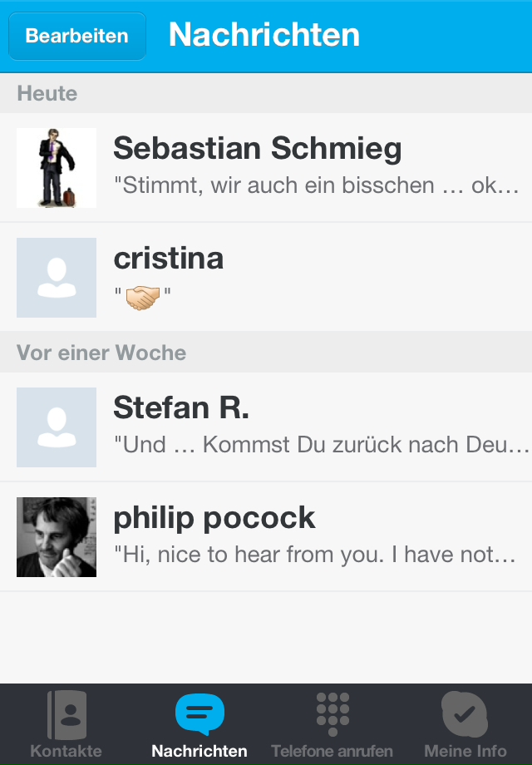Tap the Meine Info checkmark icon
The height and width of the screenshot is (765, 532).
coord(465,714)
